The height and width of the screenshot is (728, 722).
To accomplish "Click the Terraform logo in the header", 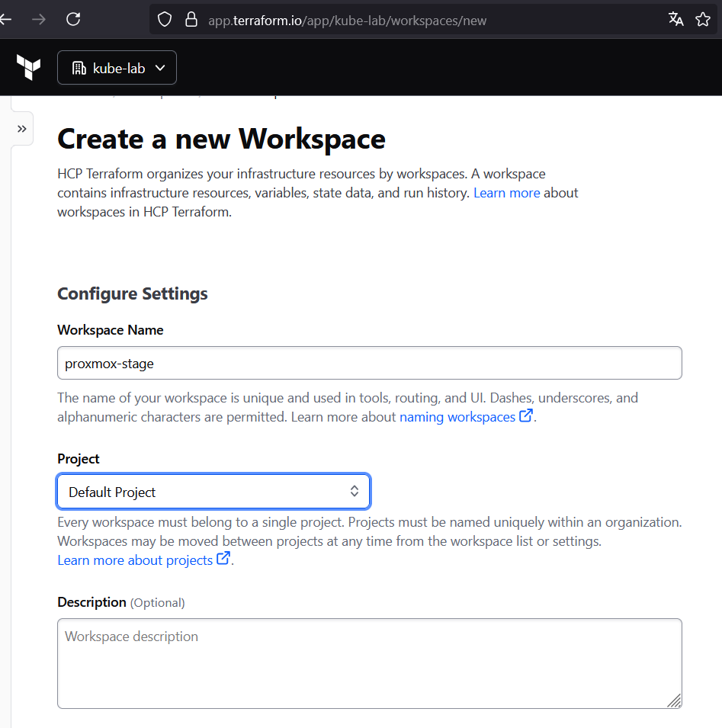I will pyautogui.click(x=28, y=68).
